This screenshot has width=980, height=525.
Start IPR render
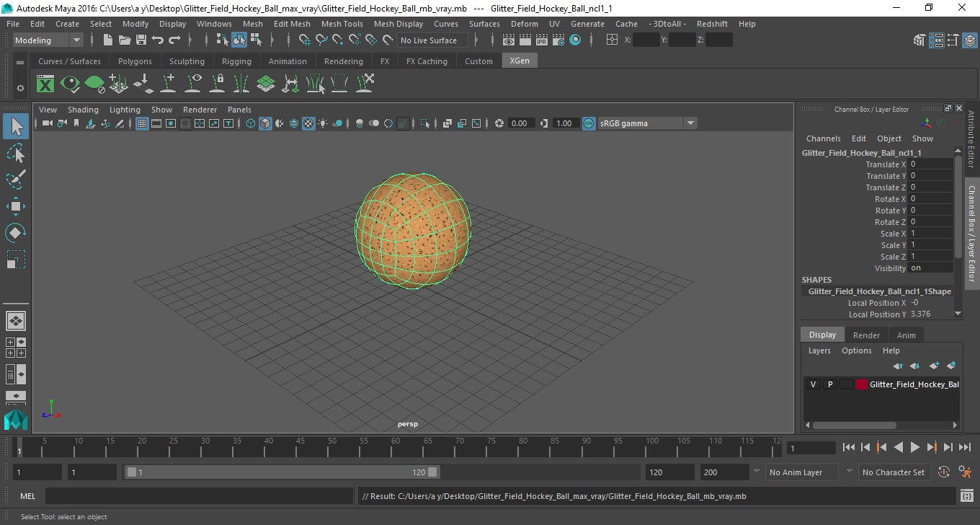[542, 40]
